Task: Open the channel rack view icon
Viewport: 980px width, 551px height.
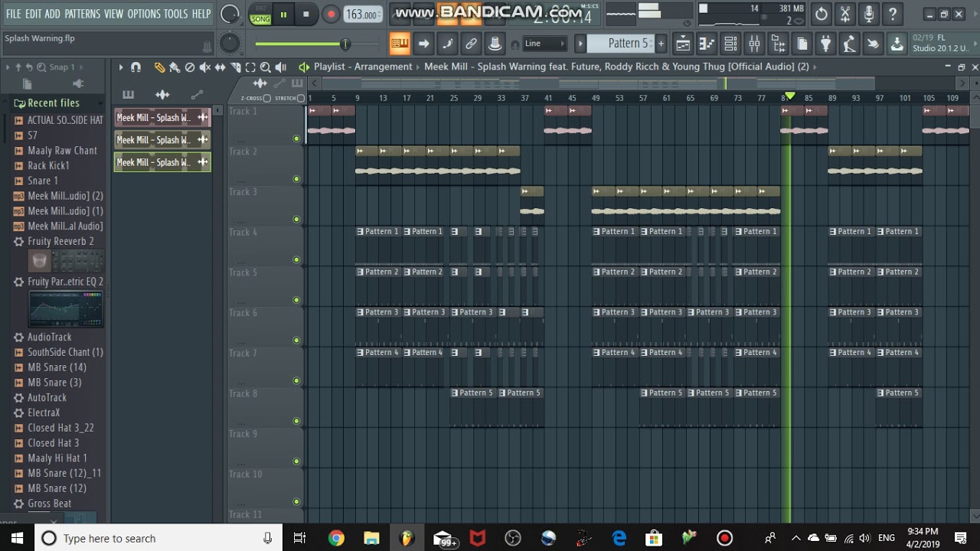Action: (730, 44)
